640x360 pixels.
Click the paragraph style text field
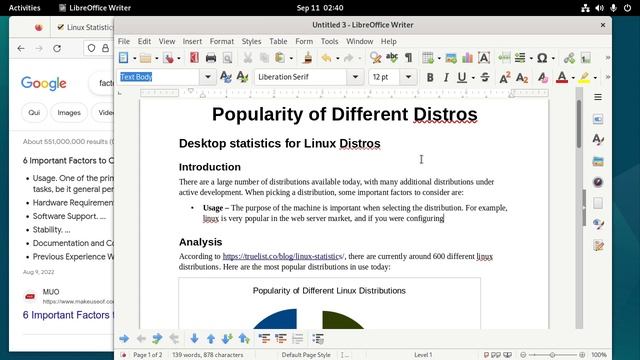[x=159, y=77]
